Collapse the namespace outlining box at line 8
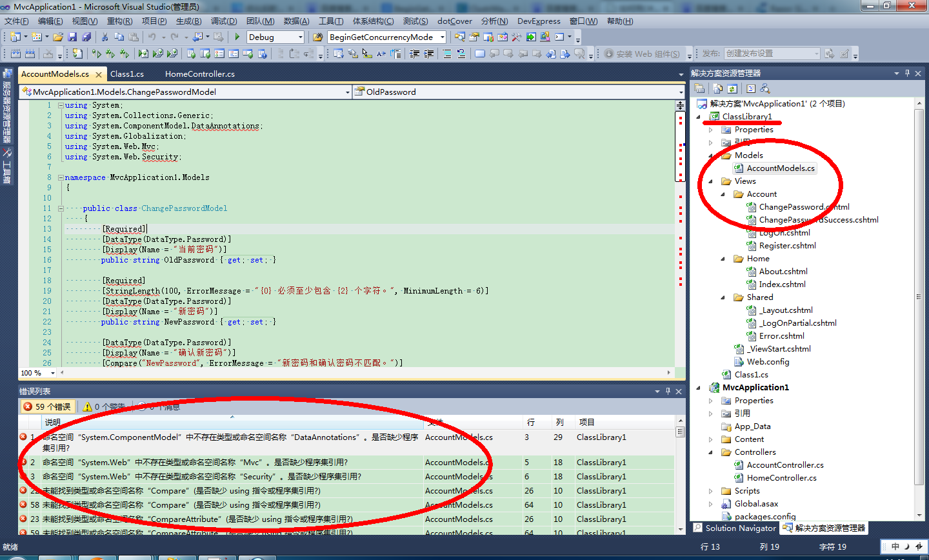This screenshot has width=929, height=560. coord(61,177)
